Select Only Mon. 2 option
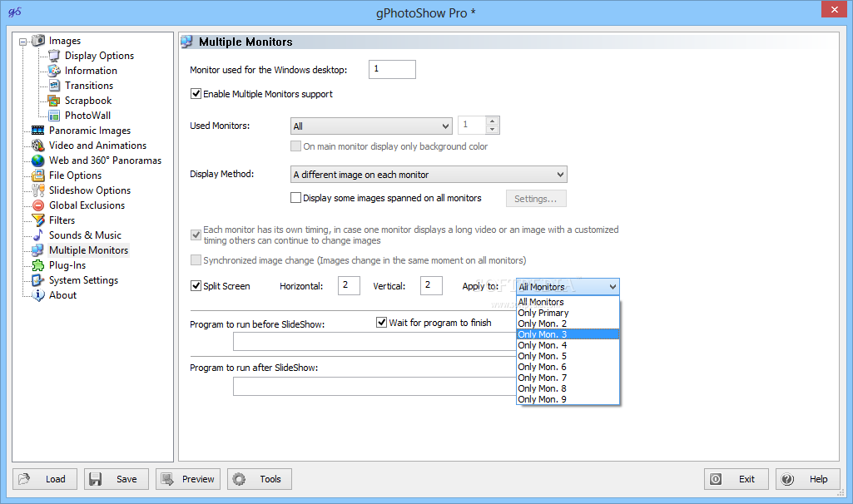853x504 pixels. (x=568, y=324)
